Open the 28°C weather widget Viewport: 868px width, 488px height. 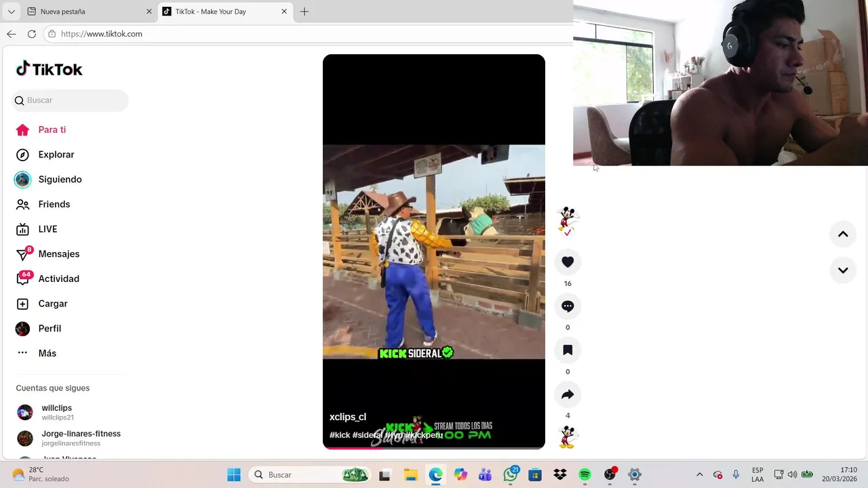pyautogui.click(x=41, y=474)
